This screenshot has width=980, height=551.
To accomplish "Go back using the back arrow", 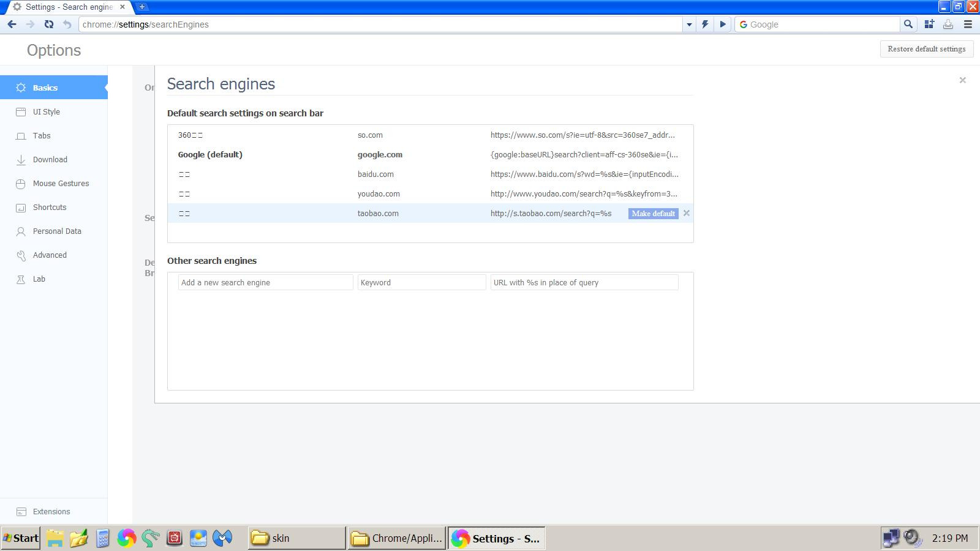I will click(x=12, y=24).
